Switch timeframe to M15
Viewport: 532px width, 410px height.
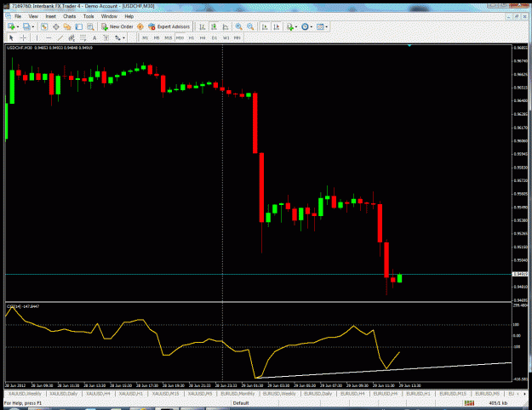click(169, 37)
